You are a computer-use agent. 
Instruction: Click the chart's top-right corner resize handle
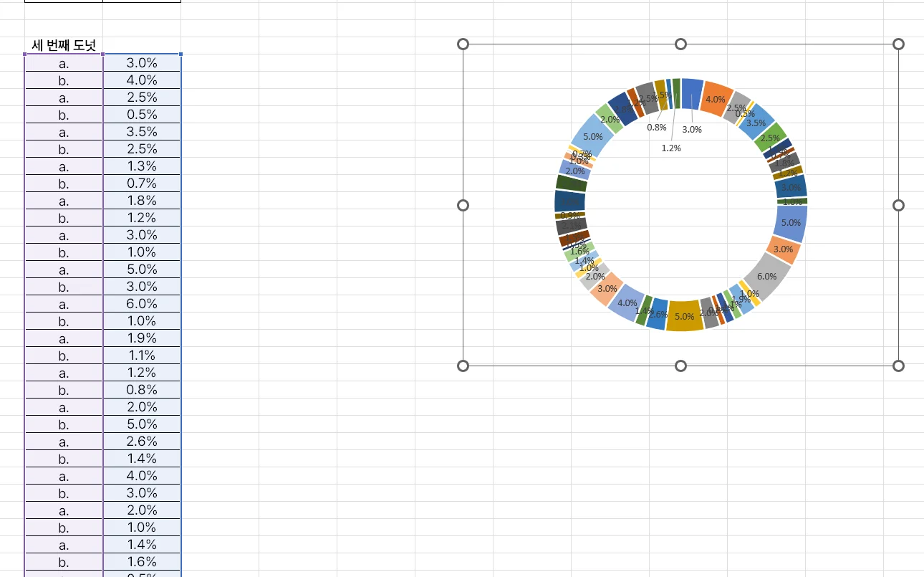point(899,44)
